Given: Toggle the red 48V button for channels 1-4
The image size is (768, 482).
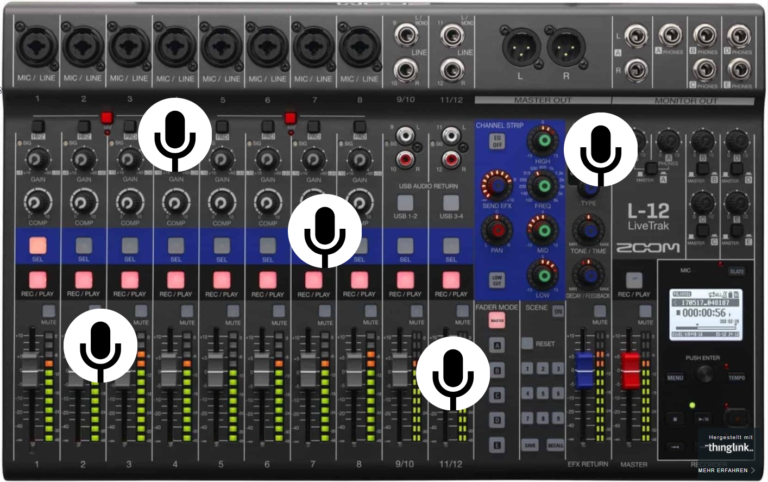Looking at the screenshot, I should point(107,118).
